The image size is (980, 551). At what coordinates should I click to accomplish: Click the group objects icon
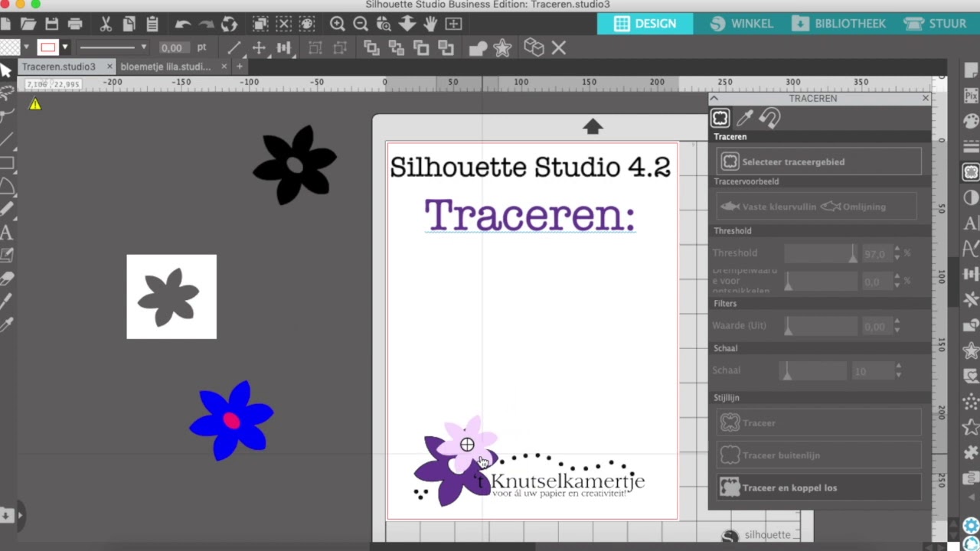click(315, 48)
